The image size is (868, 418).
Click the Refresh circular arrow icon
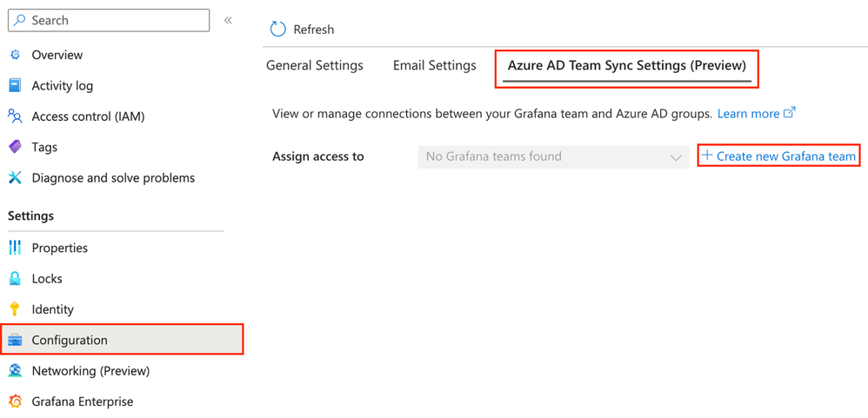(278, 30)
